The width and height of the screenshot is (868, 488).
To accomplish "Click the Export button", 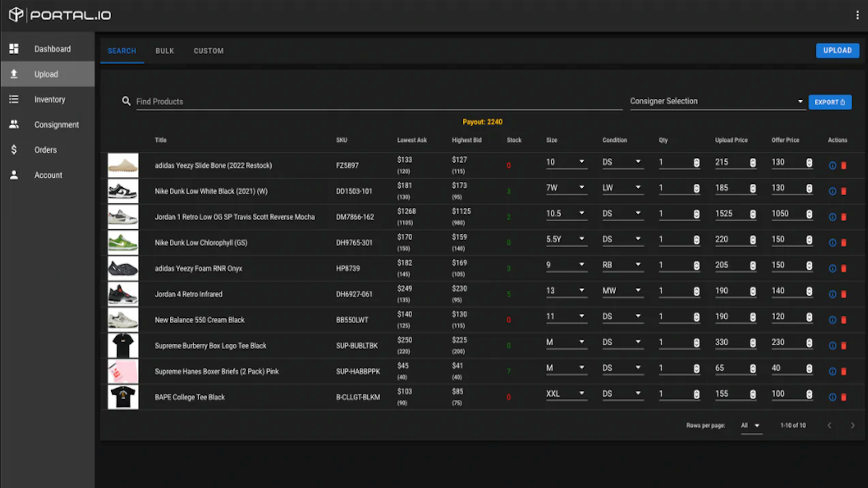I will point(830,102).
